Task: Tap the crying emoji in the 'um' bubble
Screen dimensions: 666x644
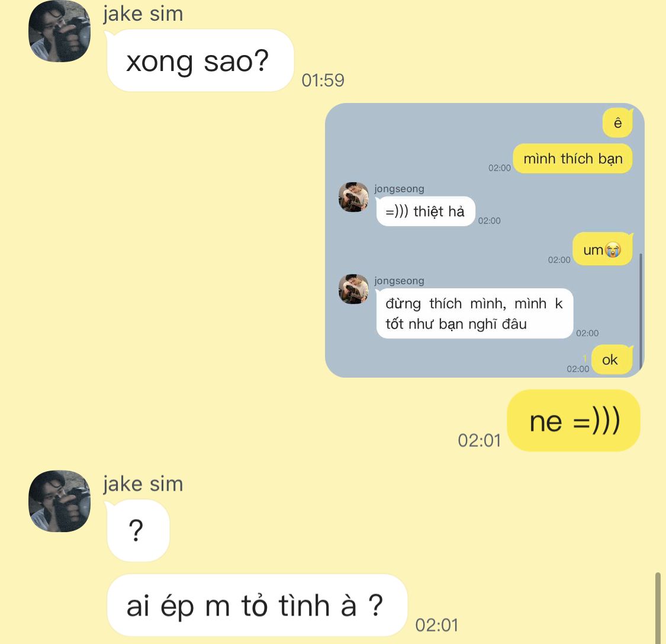Action: pyautogui.click(x=613, y=250)
